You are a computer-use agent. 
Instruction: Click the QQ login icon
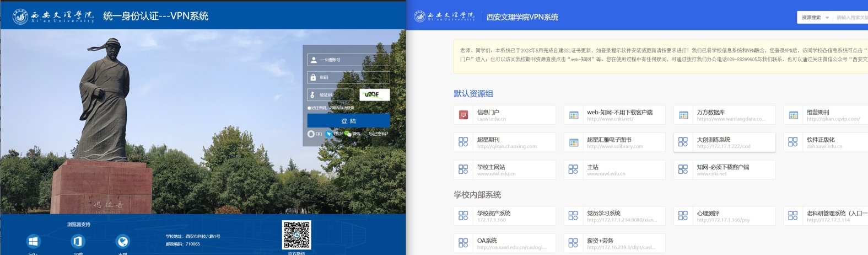tap(311, 134)
